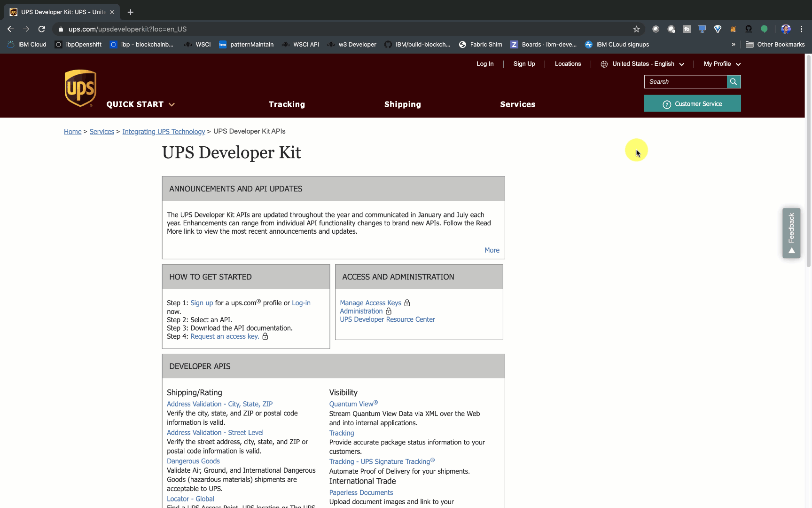Open Address Validation - City, State, ZIP
Viewport: 812px width, 508px height.
(x=220, y=404)
